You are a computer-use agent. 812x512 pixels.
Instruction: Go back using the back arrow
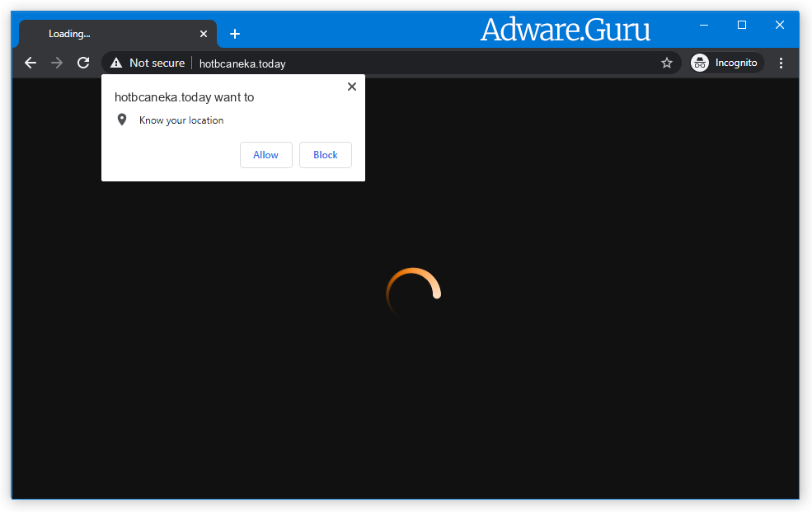[x=31, y=63]
